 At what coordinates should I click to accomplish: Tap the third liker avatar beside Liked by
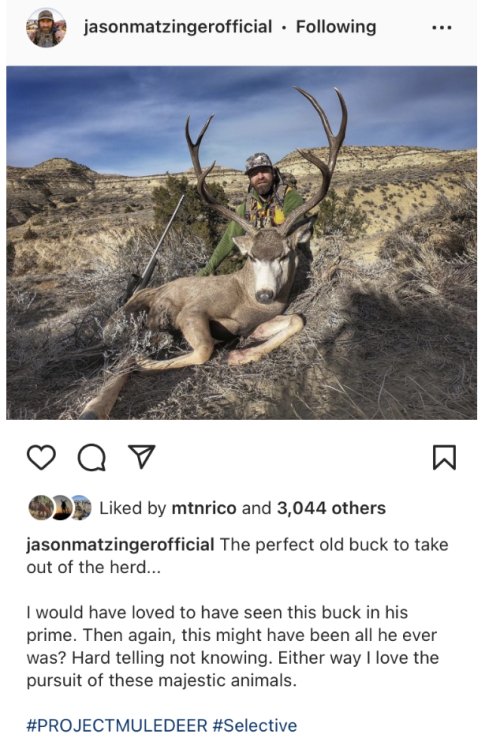click(x=81, y=508)
